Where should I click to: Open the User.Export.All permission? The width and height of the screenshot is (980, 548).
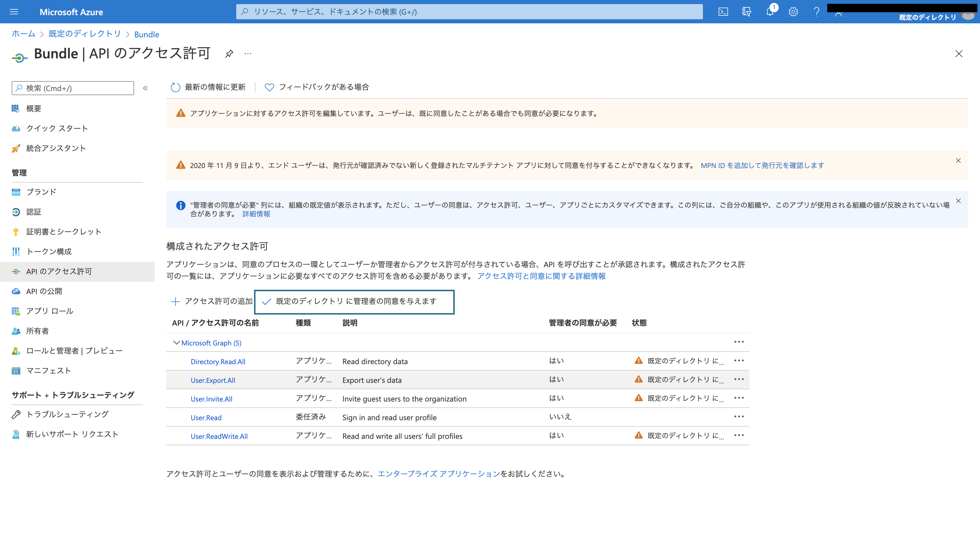213,380
